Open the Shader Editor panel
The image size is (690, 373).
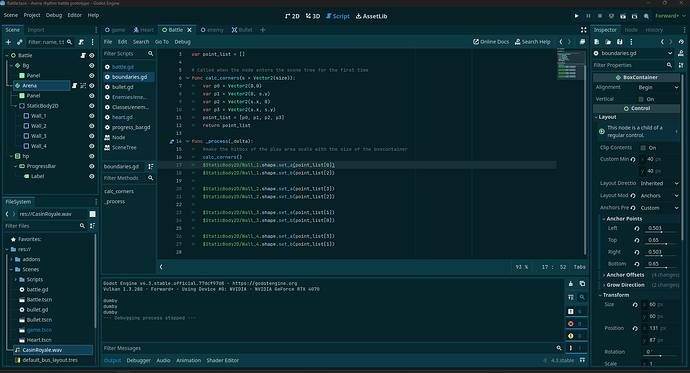tap(223, 360)
